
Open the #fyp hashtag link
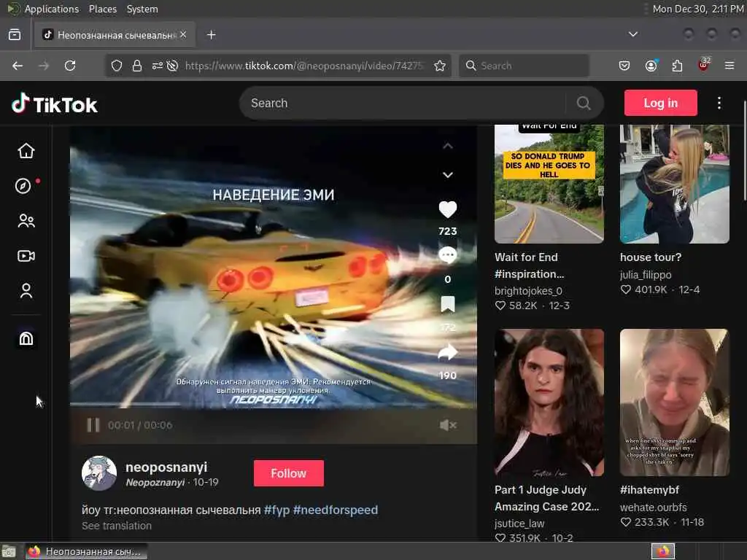(x=276, y=510)
